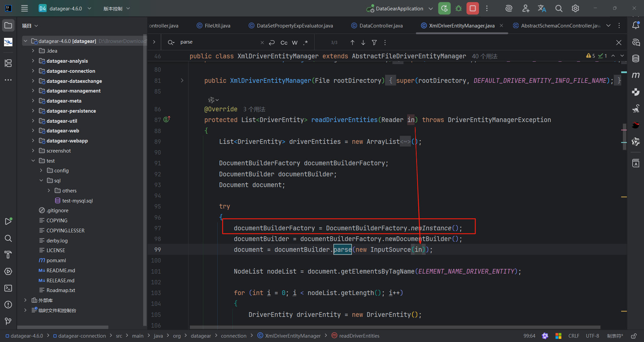Click the search text field containing parse
Viewport: 644px width, 342px height.
pyautogui.click(x=218, y=42)
